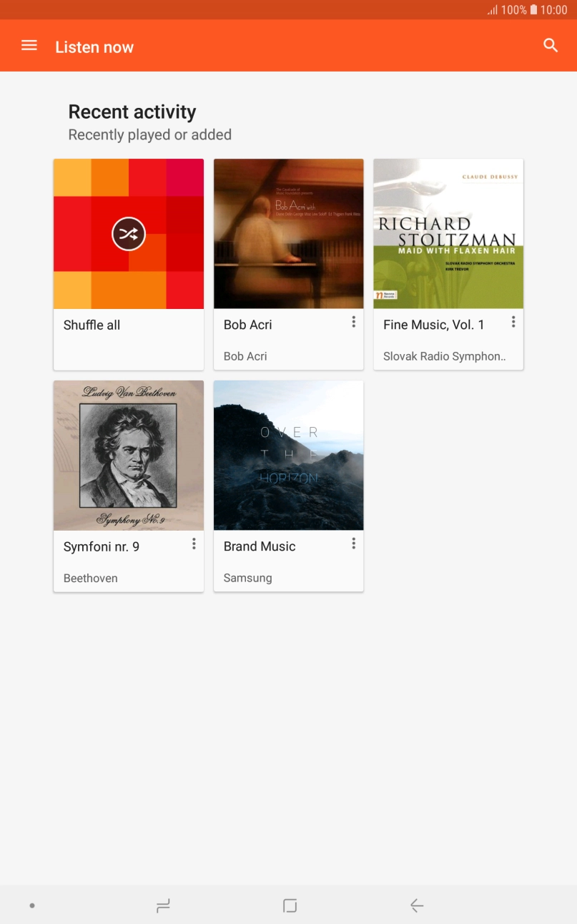577x924 pixels.
Task: Tap the Symfoni nr. 9 title
Action: [102, 546]
